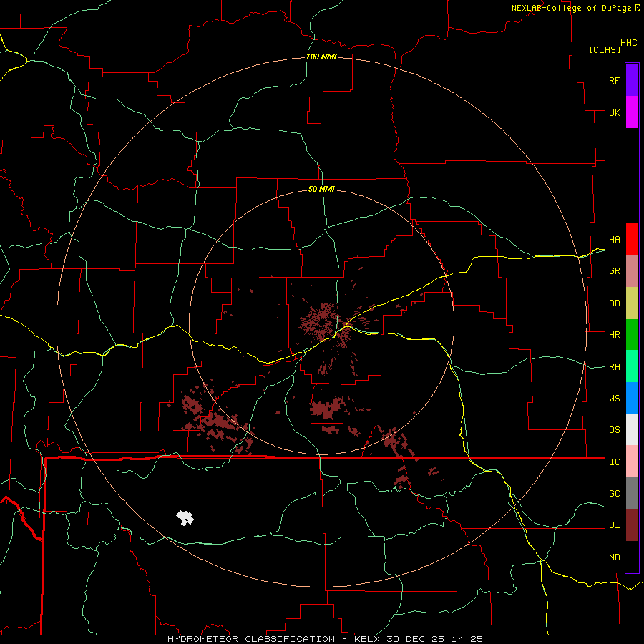Click the HA legend label

coord(614,239)
